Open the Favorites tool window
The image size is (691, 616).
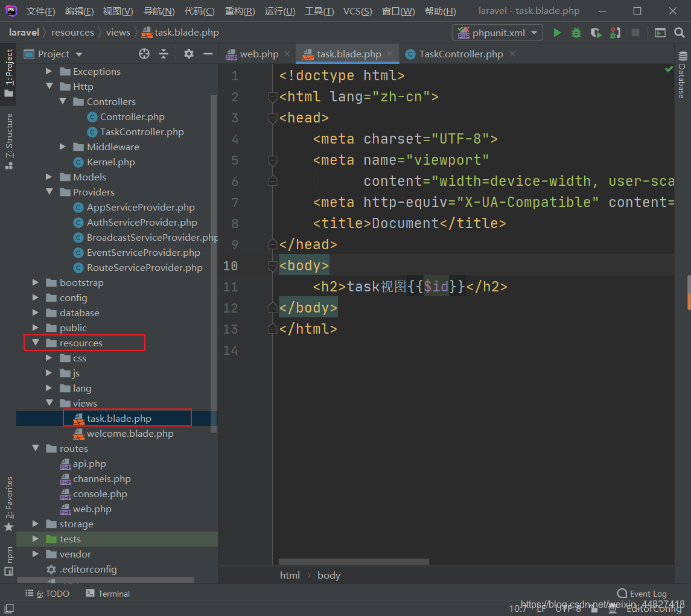pyautogui.click(x=9, y=504)
